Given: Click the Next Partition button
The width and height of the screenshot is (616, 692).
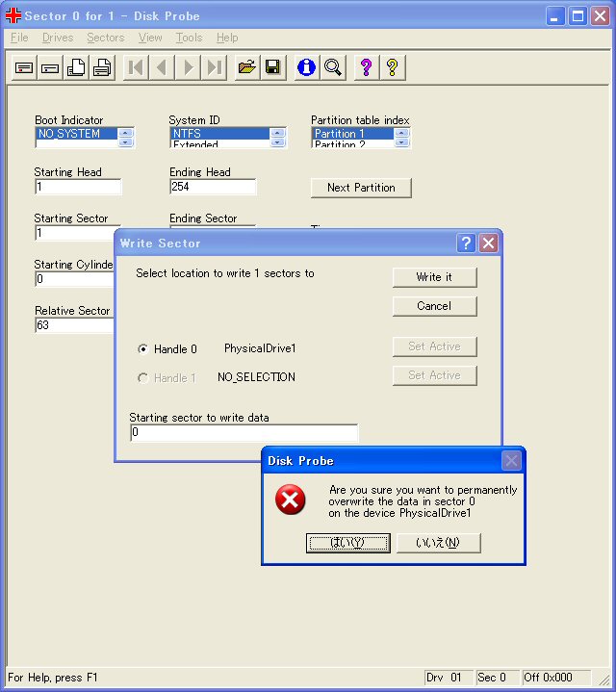Looking at the screenshot, I should 361,188.
